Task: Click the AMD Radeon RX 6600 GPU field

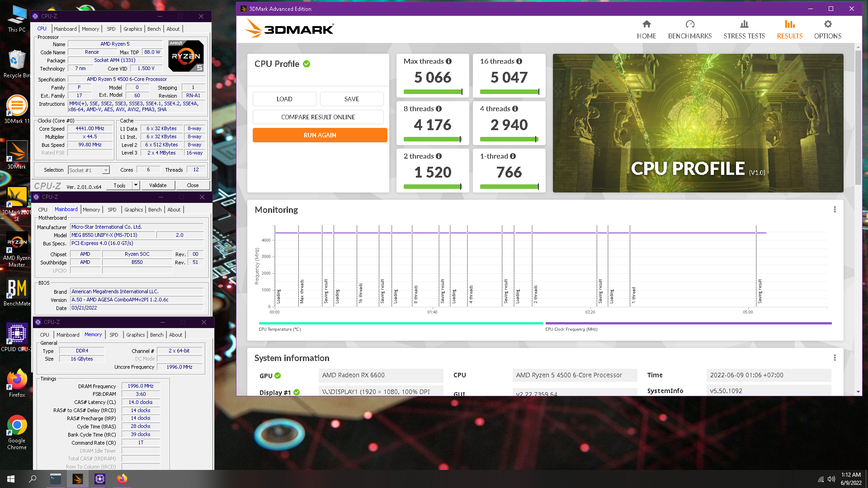Action: (x=381, y=375)
